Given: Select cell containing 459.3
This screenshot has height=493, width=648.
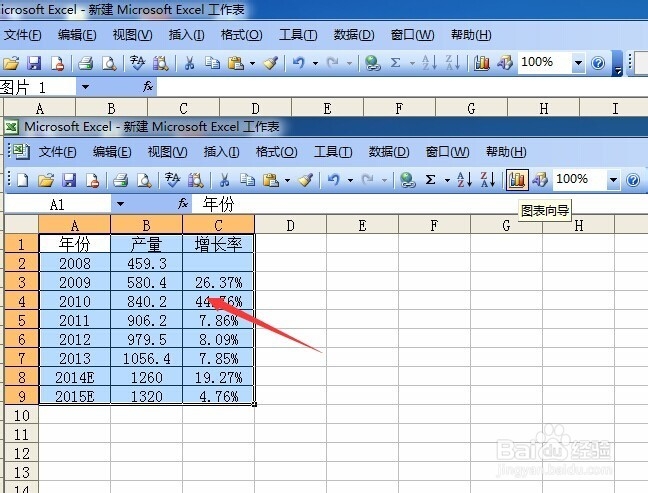Looking at the screenshot, I should click(x=146, y=263).
